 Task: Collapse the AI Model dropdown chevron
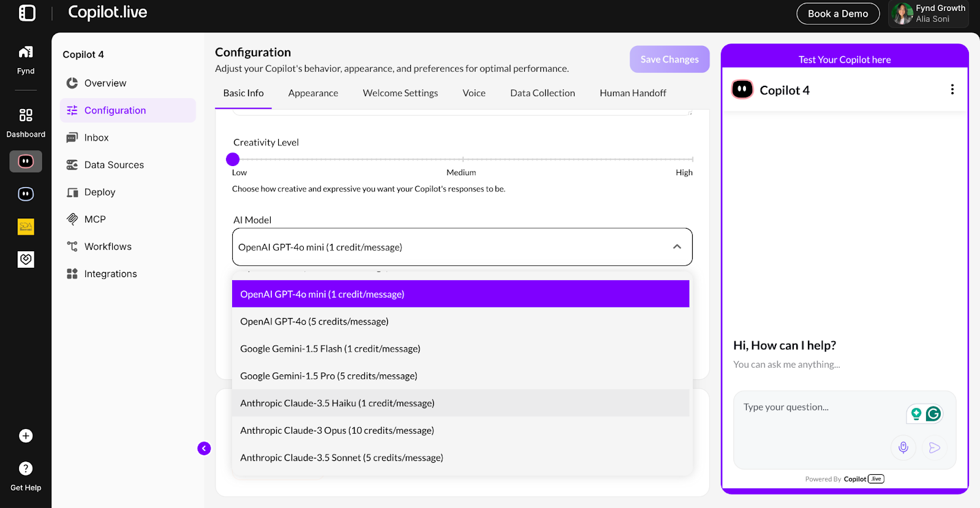(x=677, y=247)
